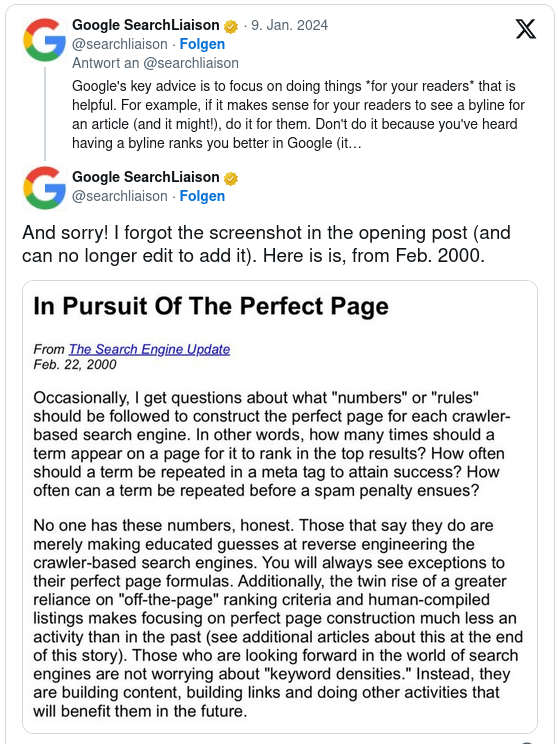Image resolution: width=558 pixels, height=744 pixels.
Task: Open @searchliaison handle in the second header
Action: (x=120, y=196)
